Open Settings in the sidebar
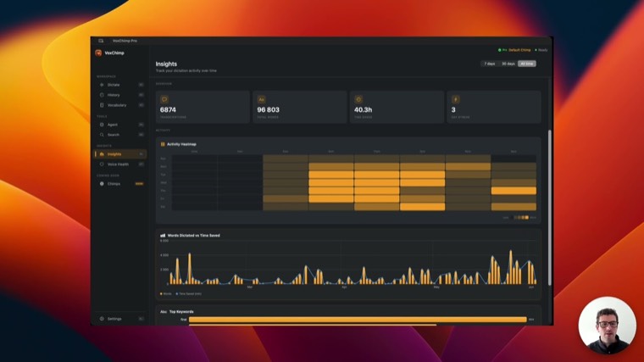This screenshot has width=644, height=362. click(120, 319)
